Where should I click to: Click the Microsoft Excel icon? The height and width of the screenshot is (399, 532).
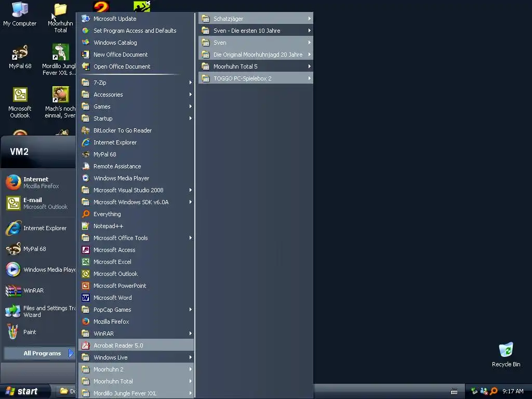coord(86,262)
